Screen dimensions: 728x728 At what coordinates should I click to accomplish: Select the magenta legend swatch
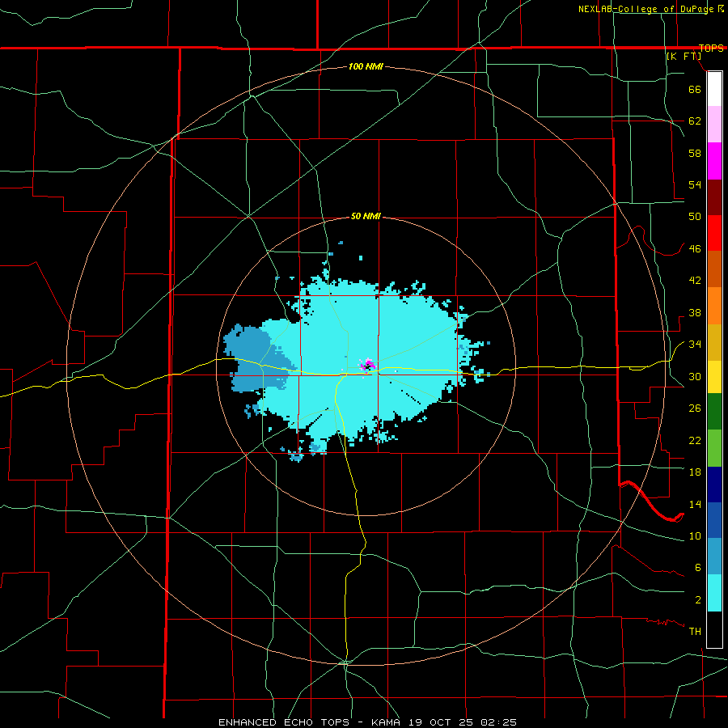(x=714, y=161)
